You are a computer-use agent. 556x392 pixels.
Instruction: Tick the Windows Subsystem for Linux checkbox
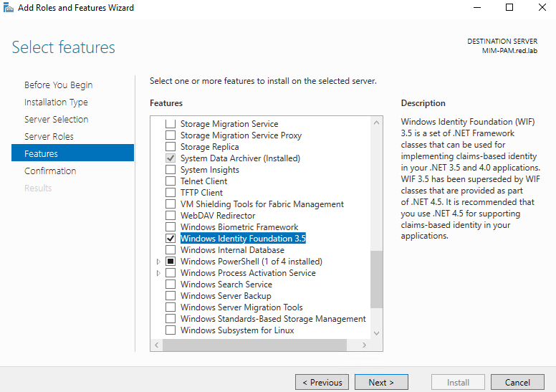(x=171, y=330)
